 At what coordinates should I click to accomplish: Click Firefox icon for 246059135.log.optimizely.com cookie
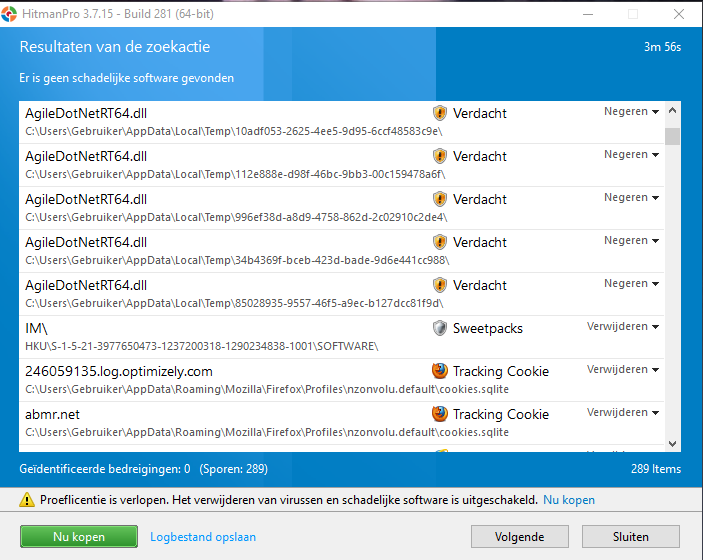tap(440, 371)
